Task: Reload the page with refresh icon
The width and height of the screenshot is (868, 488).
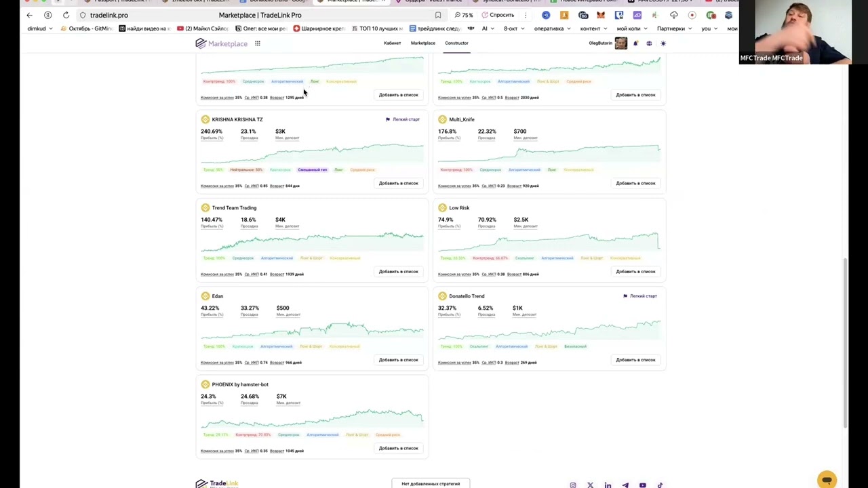Action: pos(66,15)
